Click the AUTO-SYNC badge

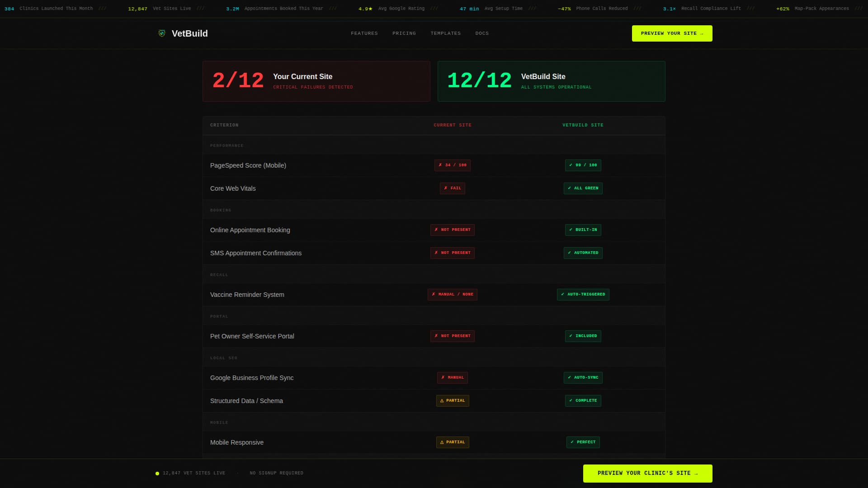583,378
